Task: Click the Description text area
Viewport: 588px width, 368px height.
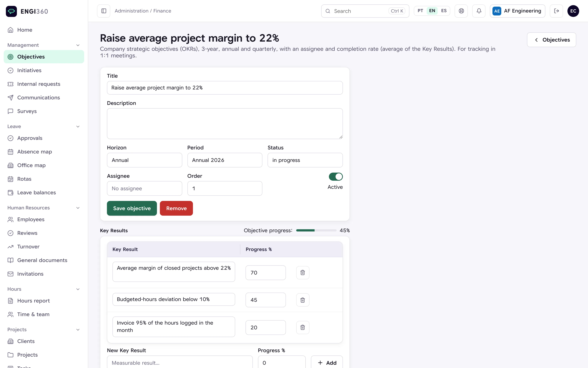Action: (x=225, y=124)
